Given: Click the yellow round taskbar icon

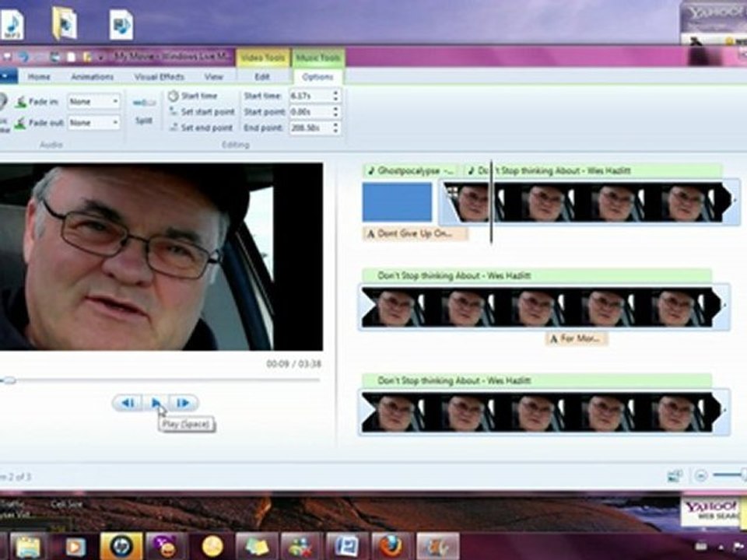Looking at the screenshot, I should pyautogui.click(x=212, y=547).
